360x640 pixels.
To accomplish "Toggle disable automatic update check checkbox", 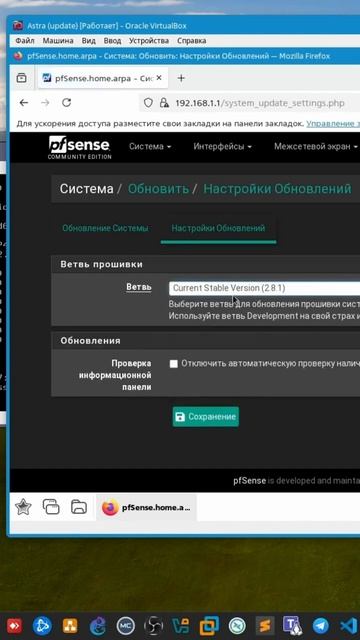I will (174, 364).
